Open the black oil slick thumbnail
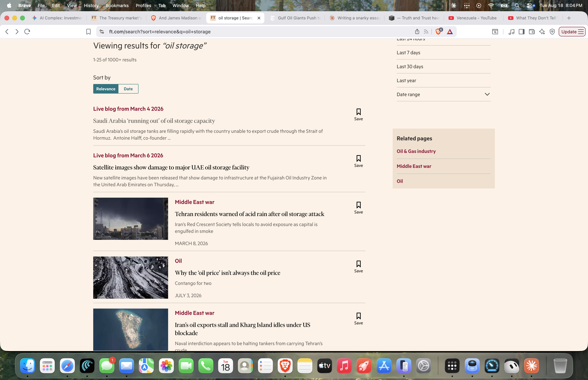The image size is (588, 380). [131, 278]
